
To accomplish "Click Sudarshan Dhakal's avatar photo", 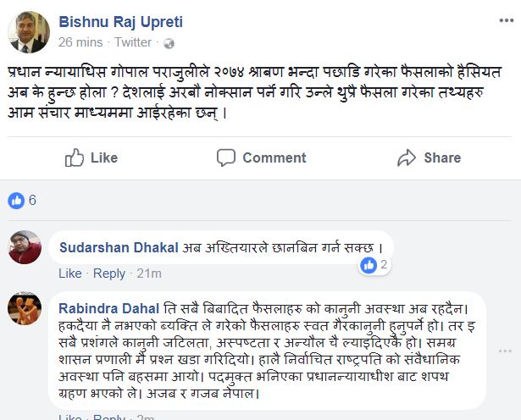I will 25,247.
